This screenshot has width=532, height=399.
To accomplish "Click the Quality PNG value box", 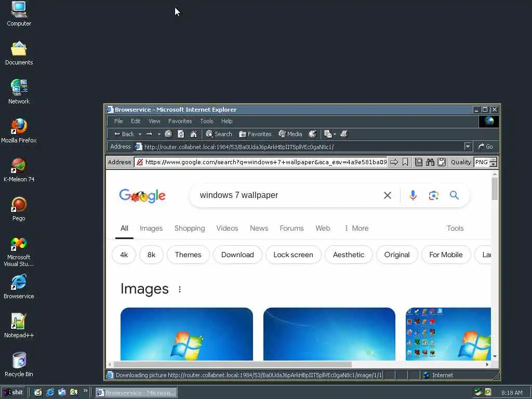I will 482,162.
